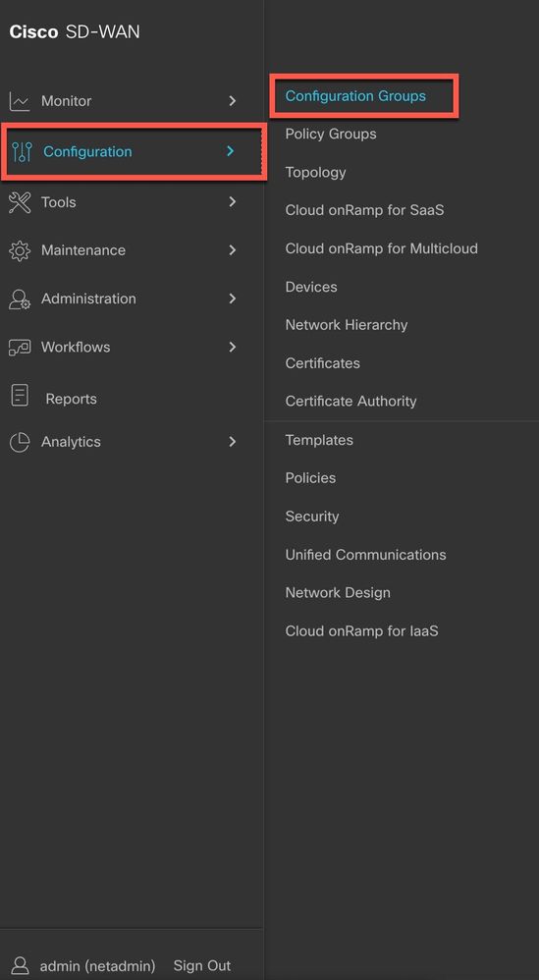
Task: Click the Tools wrench icon
Action: tap(20, 202)
